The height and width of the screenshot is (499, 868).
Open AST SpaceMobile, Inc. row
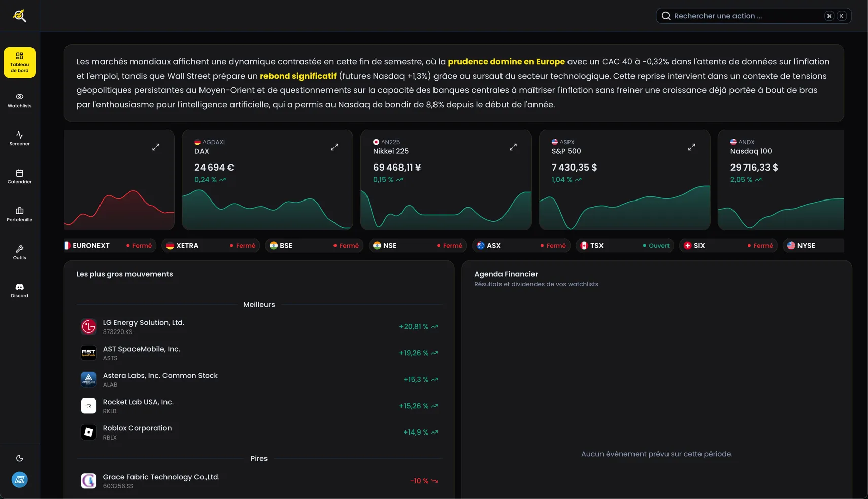click(259, 353)
